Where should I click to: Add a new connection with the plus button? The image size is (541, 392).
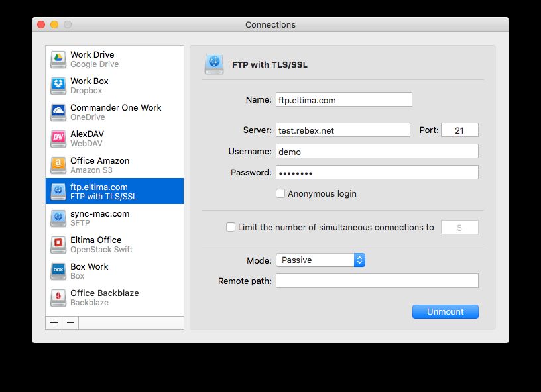point(54,322)
